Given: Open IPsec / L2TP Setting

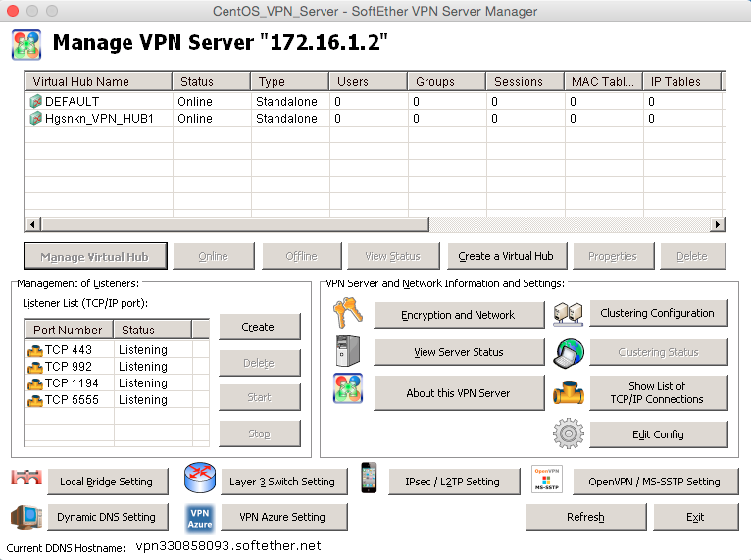Looking at the screenshot, I should pyautogui.click(x=454, y=482).
